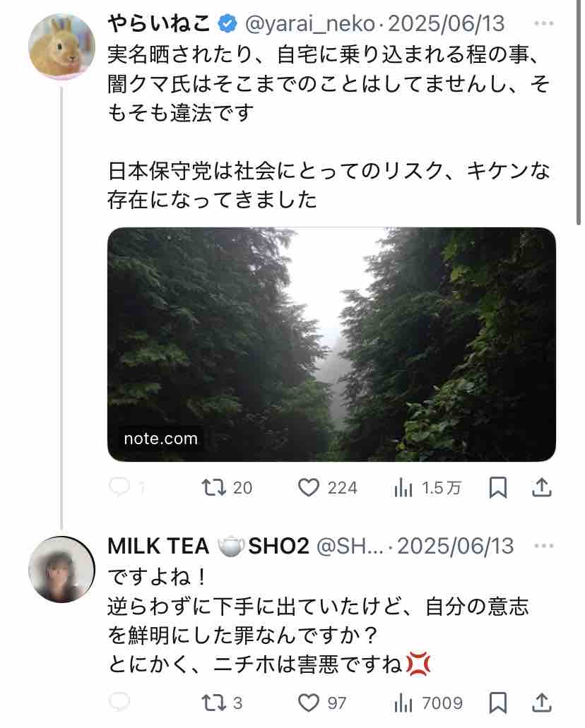This screenshot has height=728, width=585.
Task: Open the rabbit profile avatar
Action: 61,46
